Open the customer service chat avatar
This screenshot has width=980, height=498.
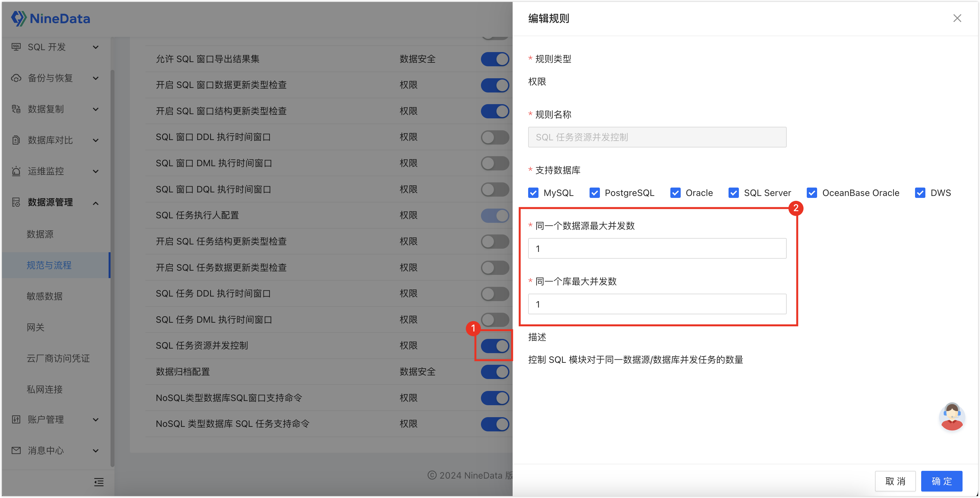tap(952, 416)
